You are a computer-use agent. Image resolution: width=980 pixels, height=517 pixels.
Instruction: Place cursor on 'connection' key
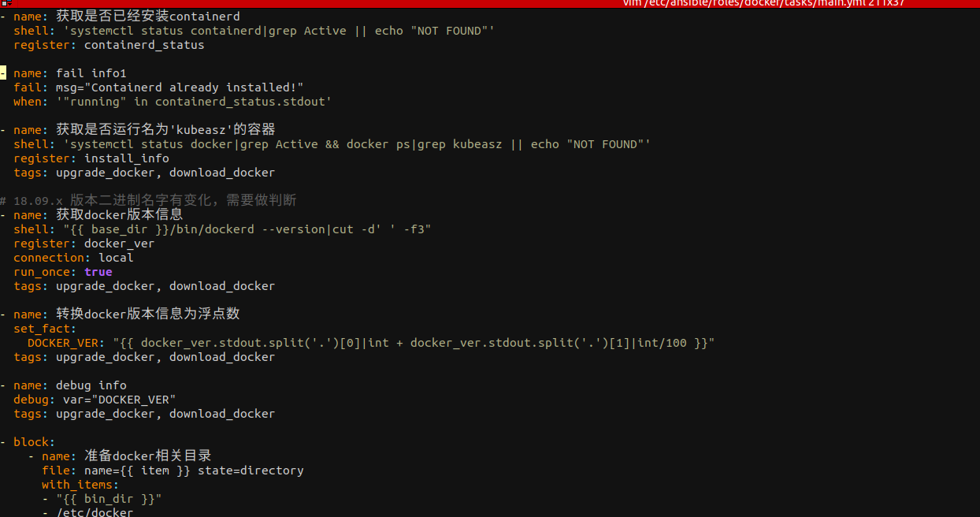[x=48, y=258]
